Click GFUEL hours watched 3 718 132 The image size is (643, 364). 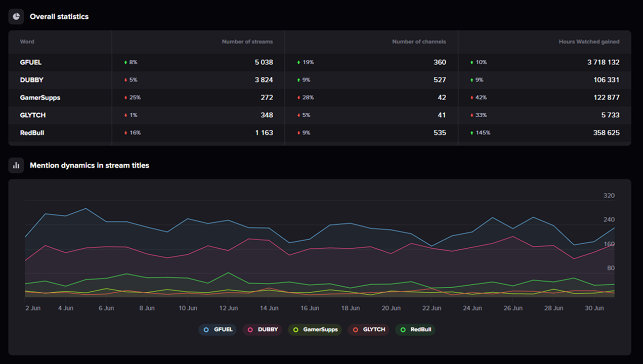pos(603,62)
